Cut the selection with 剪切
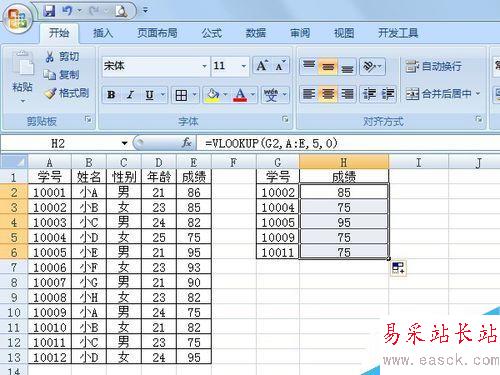This screenshot has width=500, height=375. pos(62,57)
